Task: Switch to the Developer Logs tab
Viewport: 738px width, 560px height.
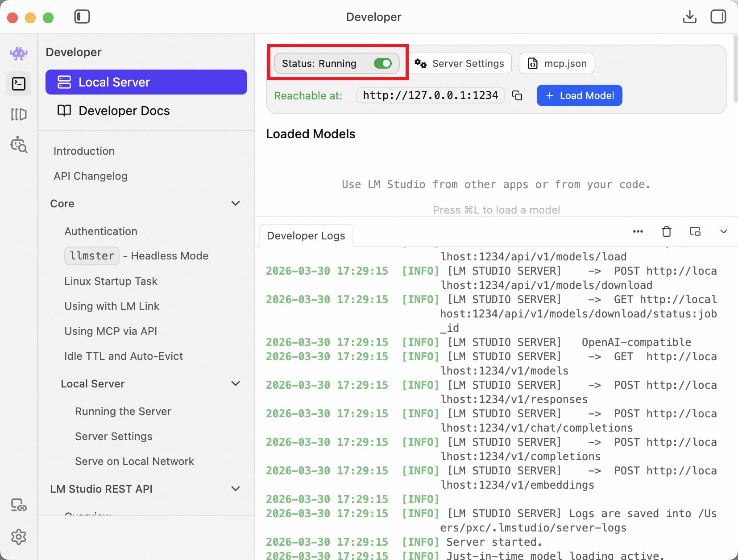Action: [306, 236]
